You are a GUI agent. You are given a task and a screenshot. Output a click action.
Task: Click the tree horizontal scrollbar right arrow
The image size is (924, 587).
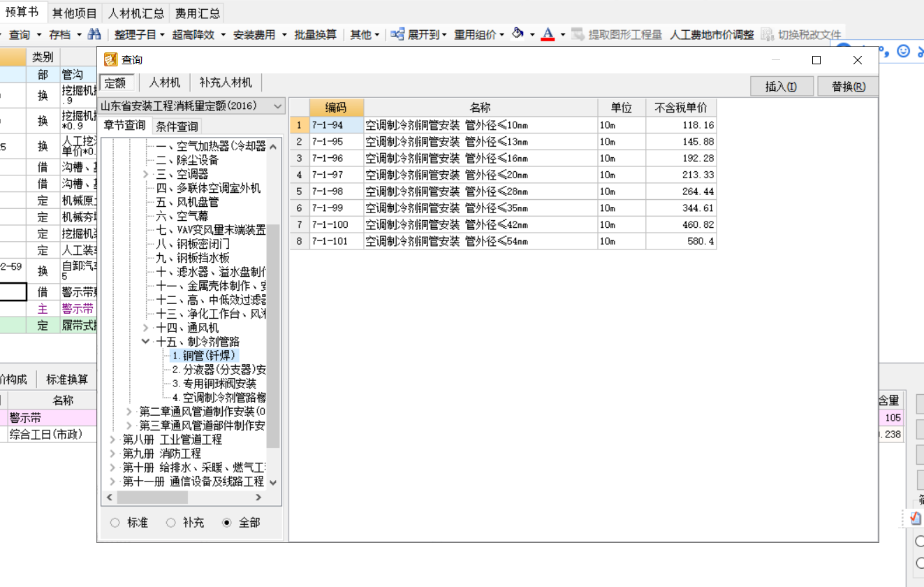[x=258, y=498]
